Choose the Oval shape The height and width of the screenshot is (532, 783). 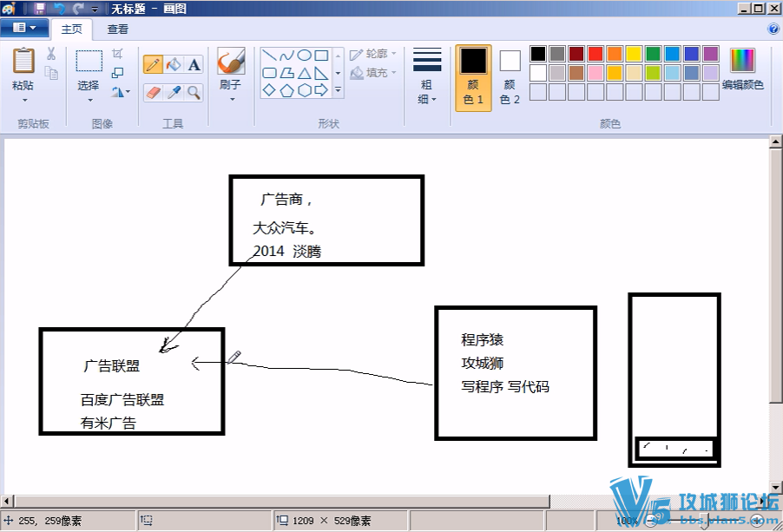point(305,56)
